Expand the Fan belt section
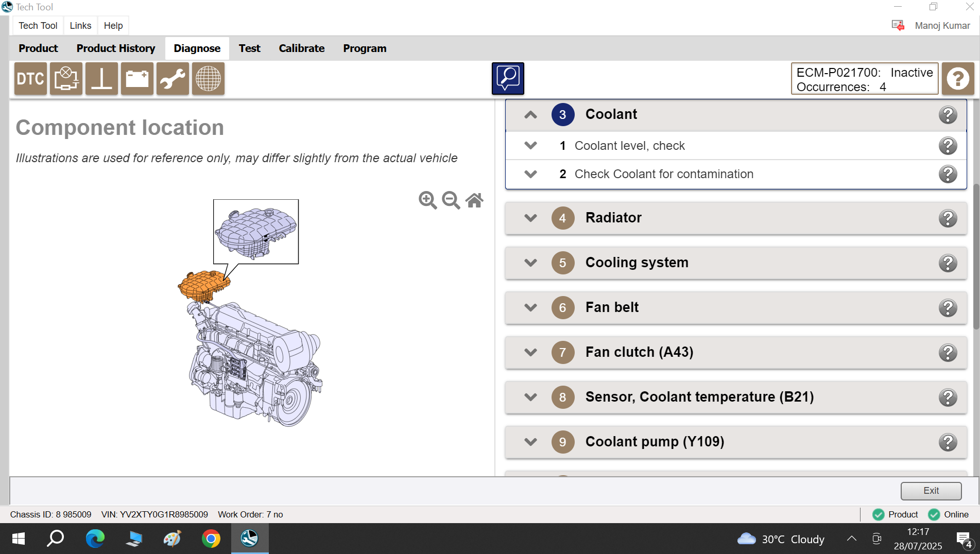980x554 pixels. coord(530,308)
